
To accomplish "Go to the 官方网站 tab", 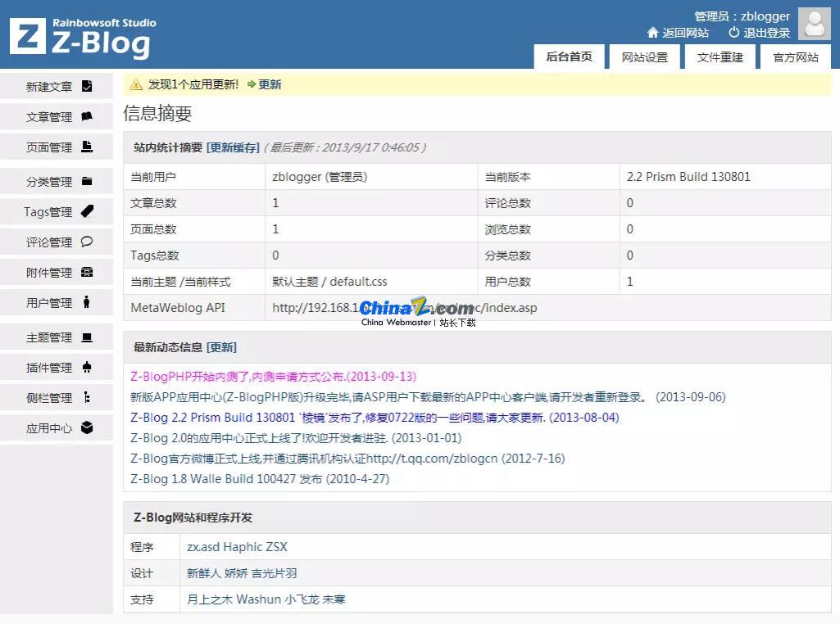I will [x=796, y=57].
